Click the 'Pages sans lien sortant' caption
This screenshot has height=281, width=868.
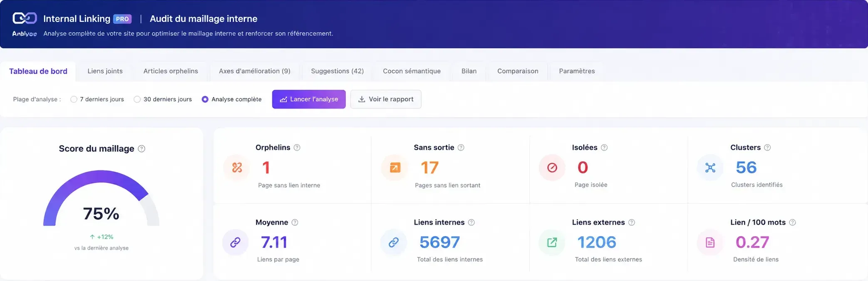click(448, 185)
